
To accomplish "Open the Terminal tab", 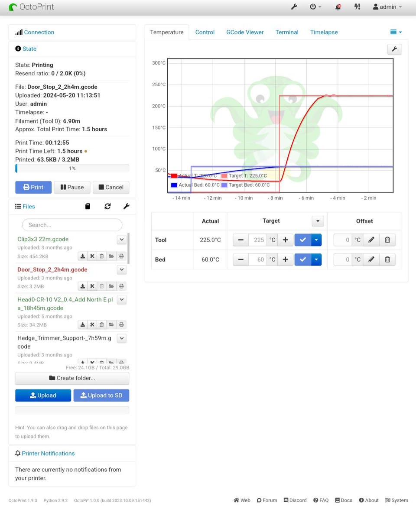I will coord(287,32).
